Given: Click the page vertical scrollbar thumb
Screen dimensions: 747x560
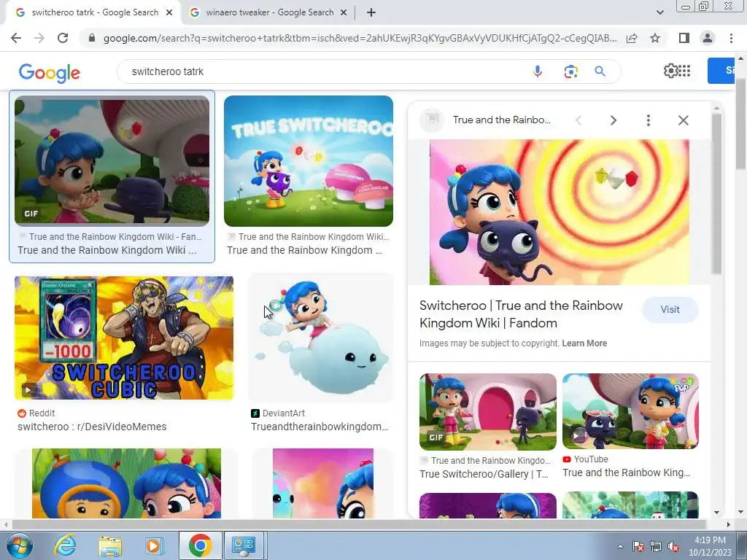Looking at the screenshot, I should [x=740, y=124].
